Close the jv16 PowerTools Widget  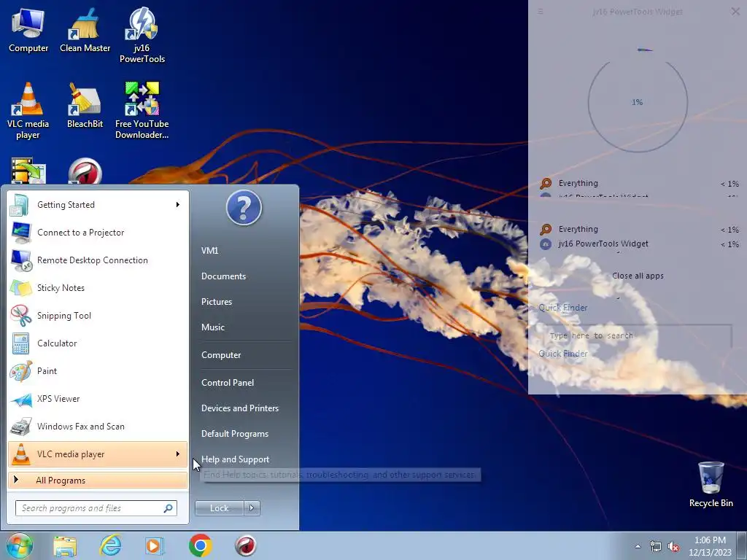(735, 12)
